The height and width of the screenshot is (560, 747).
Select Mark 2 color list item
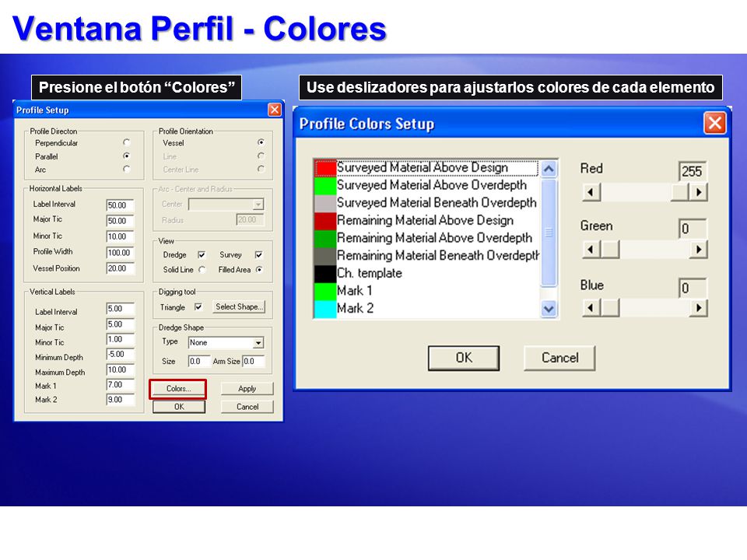pyautogui.click(x=426, y=309)
